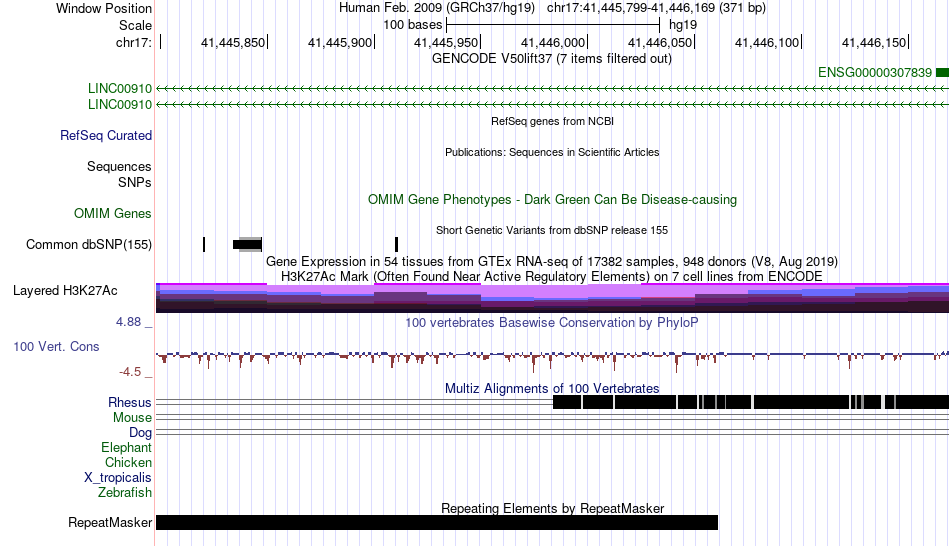The height and width of the screenshot is (546, 950).
Task: Click the Chicken alignment label
Action: pos(128,462)
